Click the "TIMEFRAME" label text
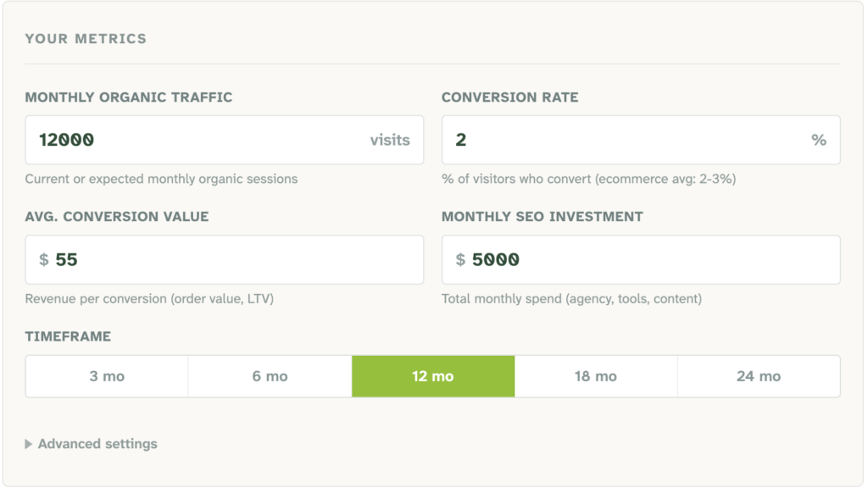This screenshot has height=488, width=868. point(68,336)
